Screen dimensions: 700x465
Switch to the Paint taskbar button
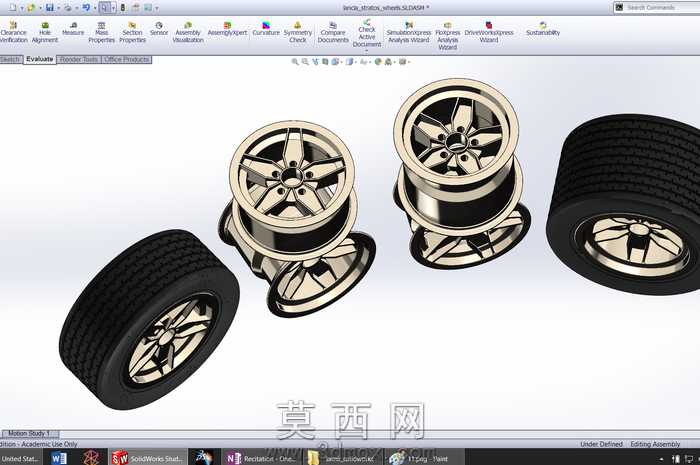tap(424, 458)
